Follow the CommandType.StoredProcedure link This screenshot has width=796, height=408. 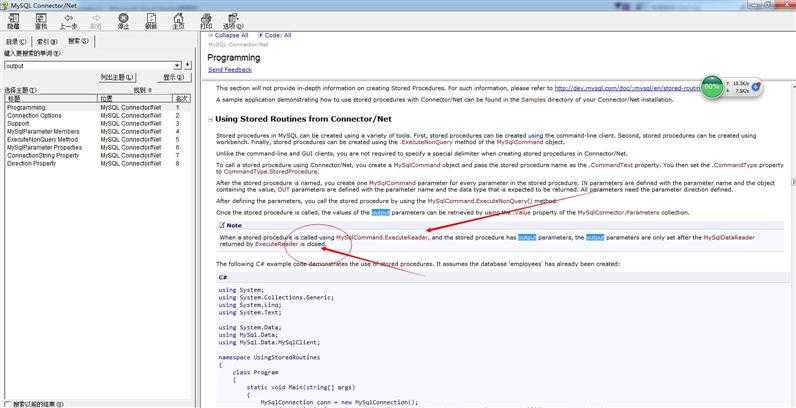(271, 172)
